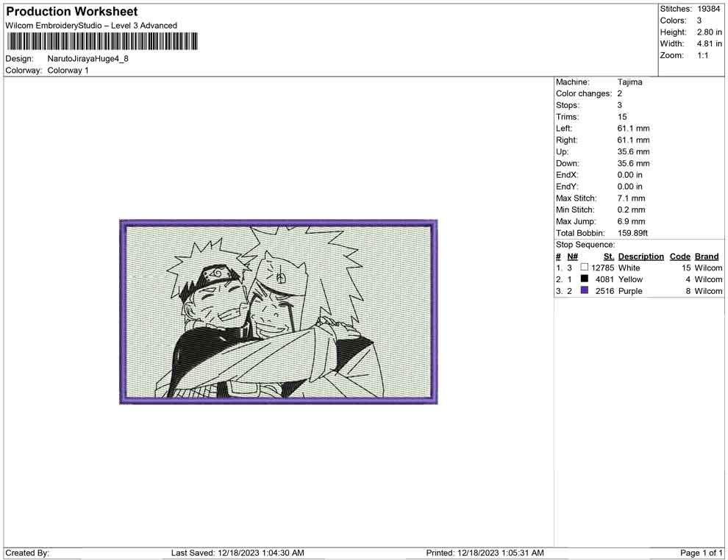Viewport: 728px width, 560px height.
Task: Click the 'Production Worksheet' title
Action: [x=72, y=12]
